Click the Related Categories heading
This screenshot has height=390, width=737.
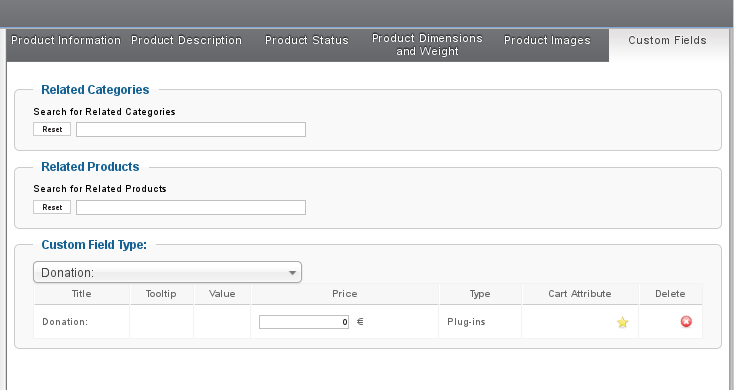[95, 90]
